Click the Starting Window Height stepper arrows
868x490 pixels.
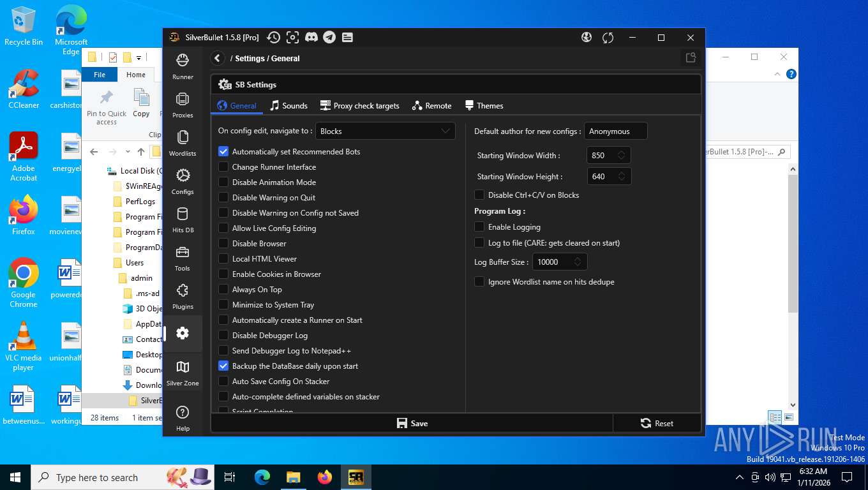click(x=621, y=177)
